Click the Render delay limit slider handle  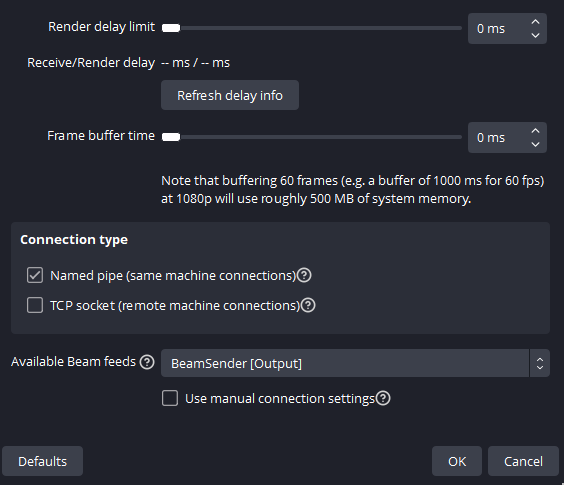(x=171, y=28)
